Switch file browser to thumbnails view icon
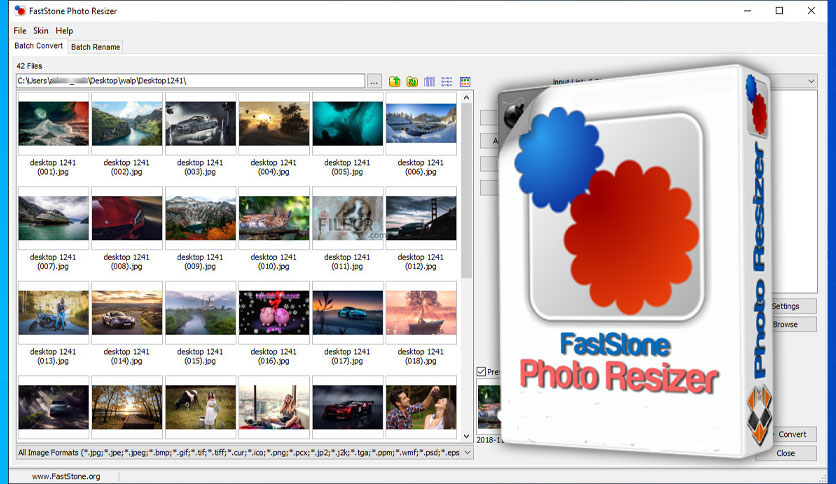Viewport: 836px width, 484px height. 465,81
